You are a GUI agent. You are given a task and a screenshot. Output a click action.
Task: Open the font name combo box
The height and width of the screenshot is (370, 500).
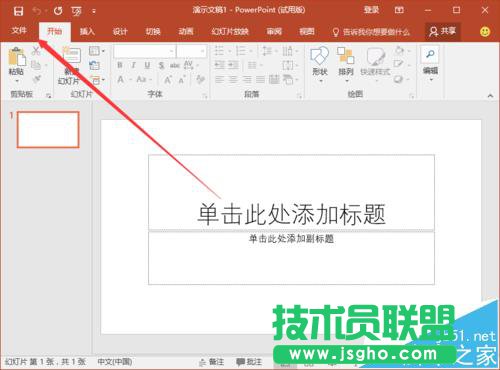144,51
